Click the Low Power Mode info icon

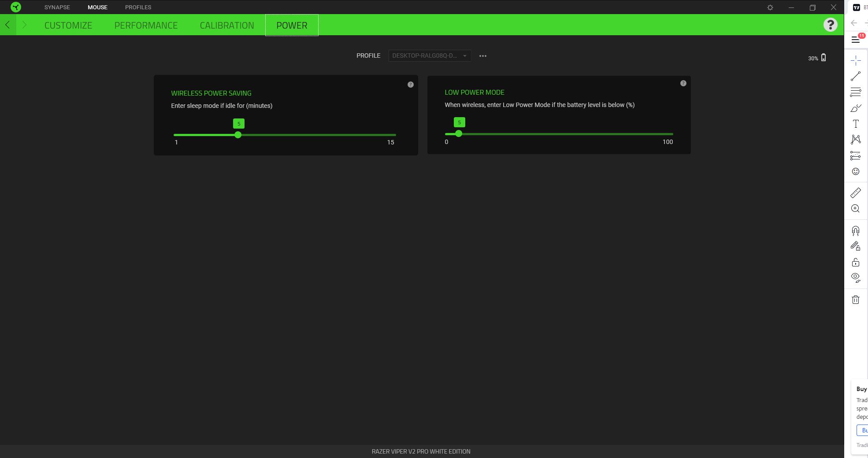tap(683, 83)
